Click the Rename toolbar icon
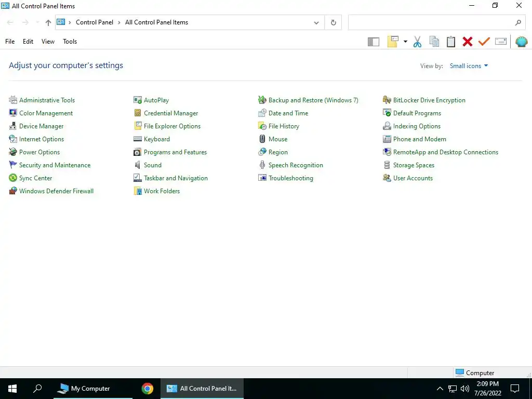Viewport: 532px width, 399px height. click(x=501, y=42)
